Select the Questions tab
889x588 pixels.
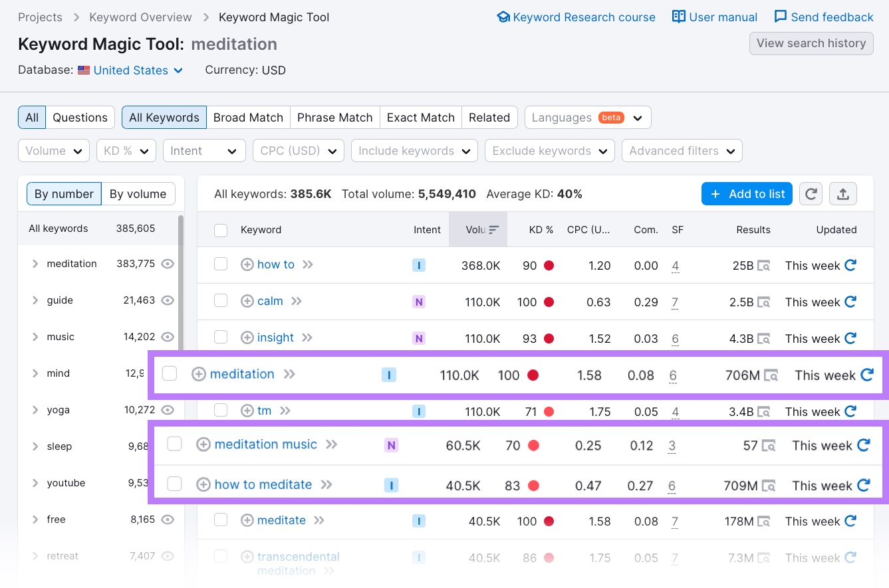(80, 118)
